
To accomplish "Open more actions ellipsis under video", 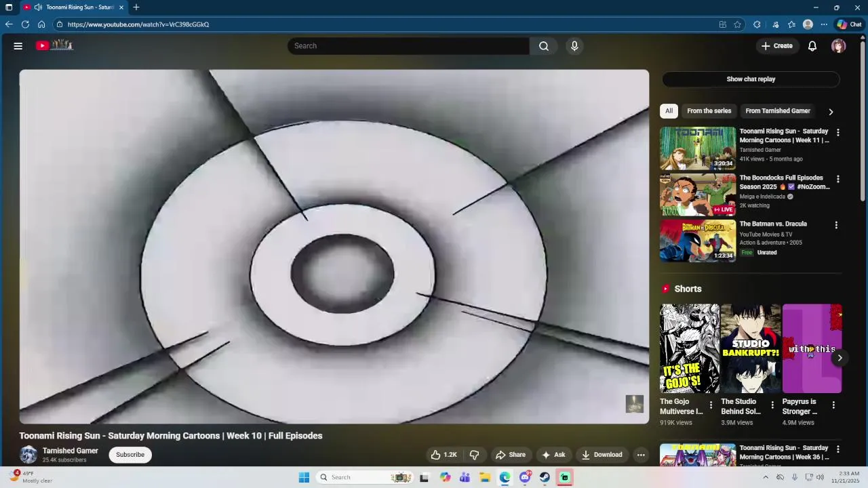I will coord(641,455).
